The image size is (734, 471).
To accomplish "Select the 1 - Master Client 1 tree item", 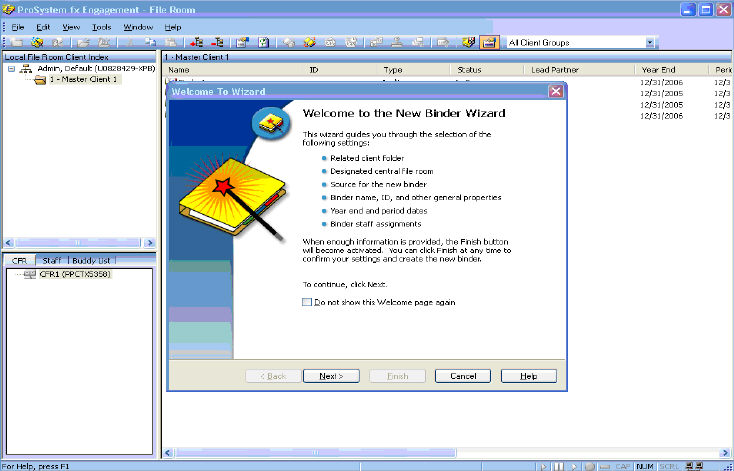I will click(x=83, y=80).
